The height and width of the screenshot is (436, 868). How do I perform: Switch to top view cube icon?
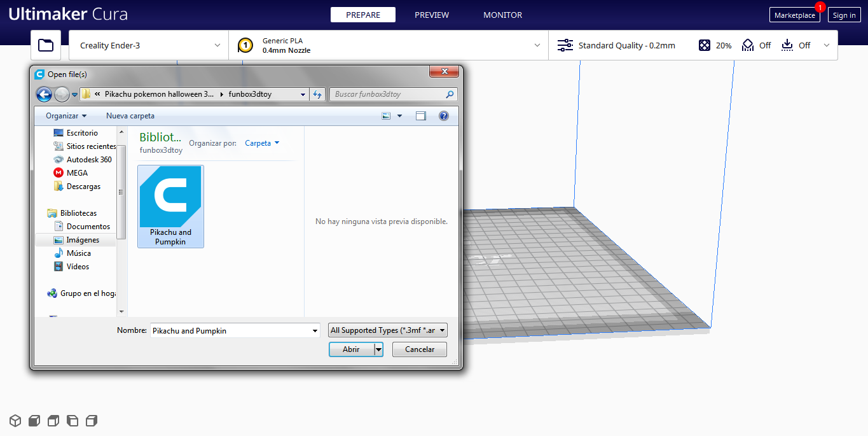tap(53, 421)
